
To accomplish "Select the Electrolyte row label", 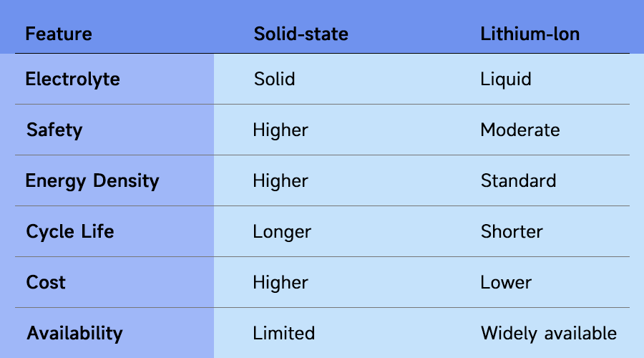I will 72,79.
